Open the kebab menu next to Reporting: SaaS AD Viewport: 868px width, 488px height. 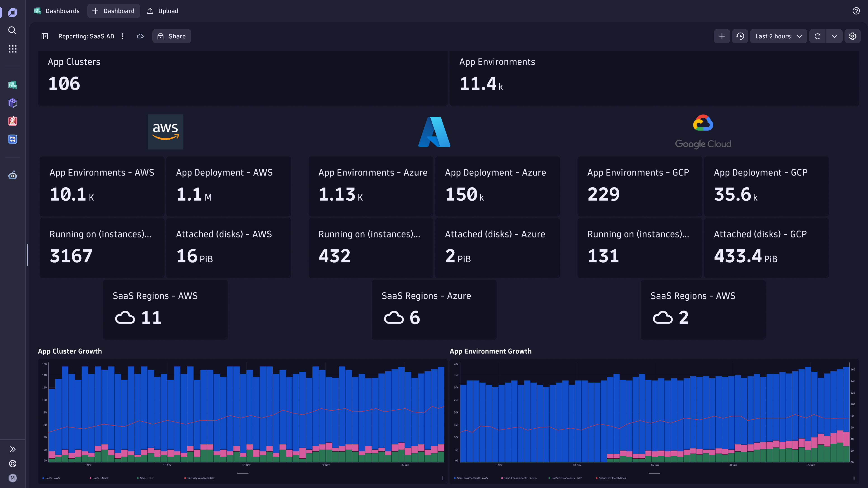pos(122,36)
